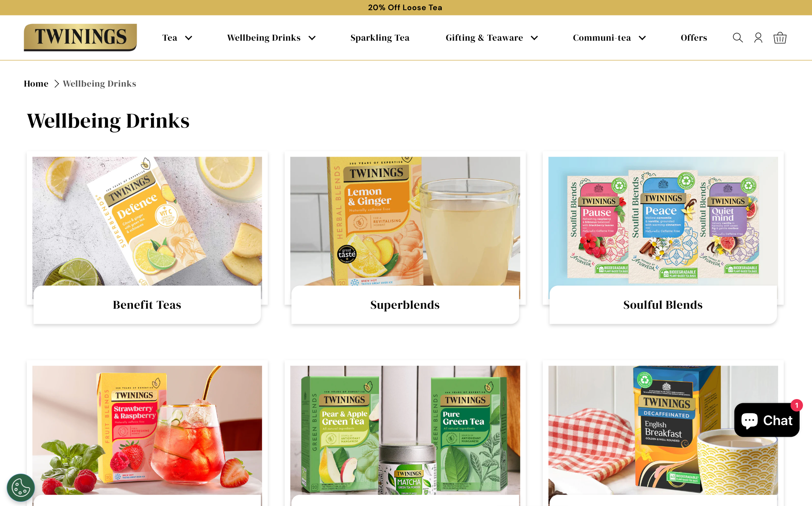Expand the Wellbeing Drinks menu chevron

tap(312, 38)
